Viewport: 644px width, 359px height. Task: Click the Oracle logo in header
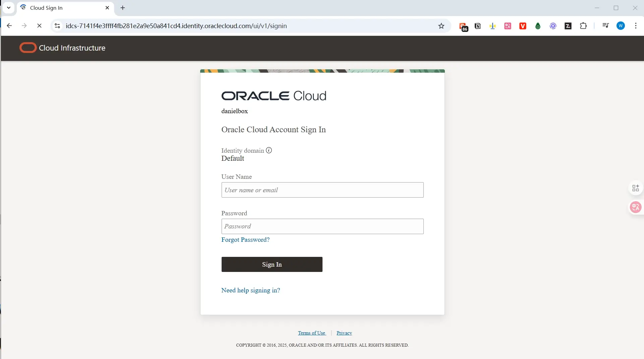28,48
